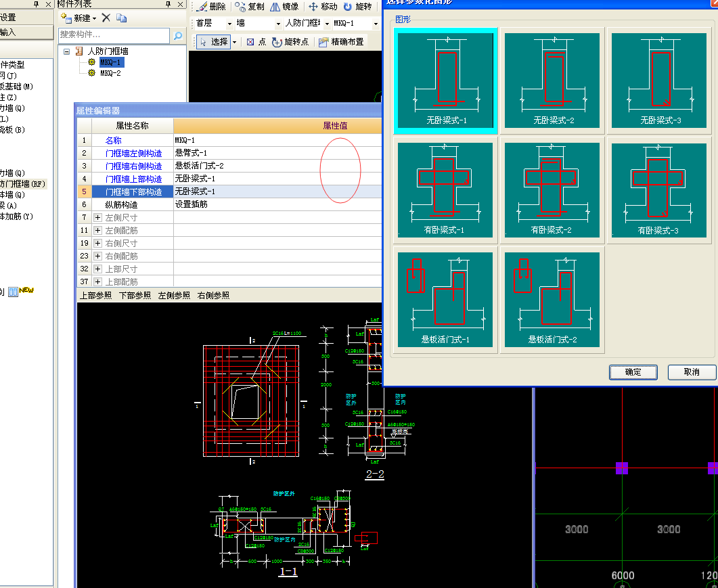Screen dimensions: 718x588
Task: Select the 有卧梁式-3 thumbnail
Action: pos(659,190)
